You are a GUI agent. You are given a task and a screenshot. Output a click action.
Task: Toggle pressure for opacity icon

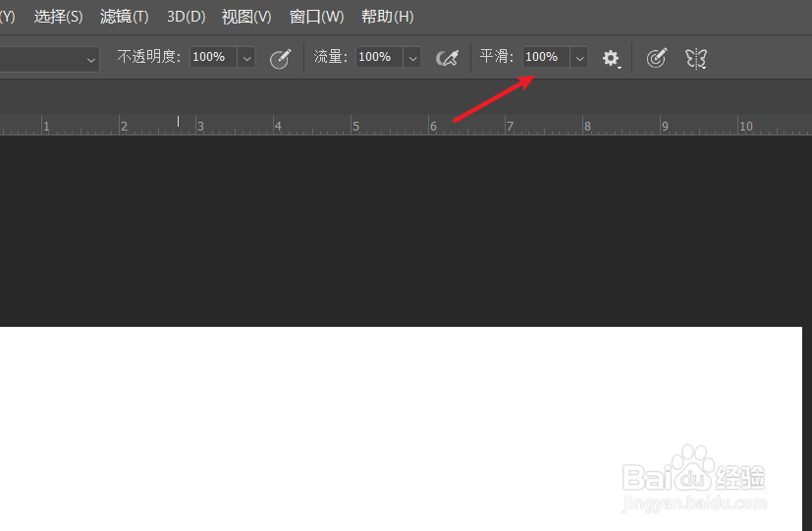280,58
